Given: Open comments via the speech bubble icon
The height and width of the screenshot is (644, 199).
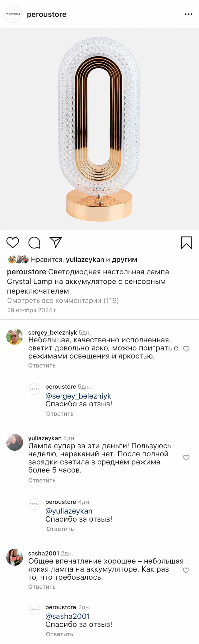Looking at the screenshot, I should tap(34, 243).
